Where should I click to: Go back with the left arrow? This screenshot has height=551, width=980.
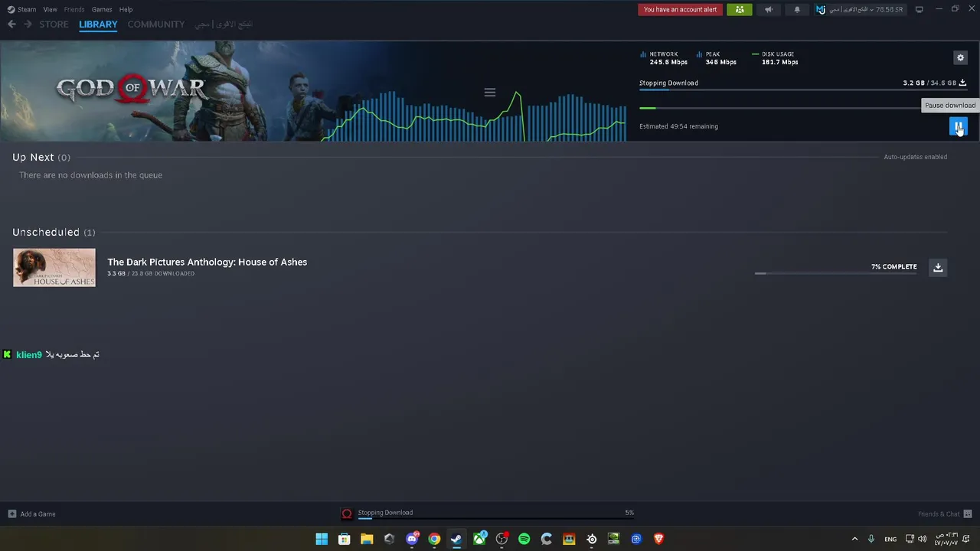coord(11,24)
